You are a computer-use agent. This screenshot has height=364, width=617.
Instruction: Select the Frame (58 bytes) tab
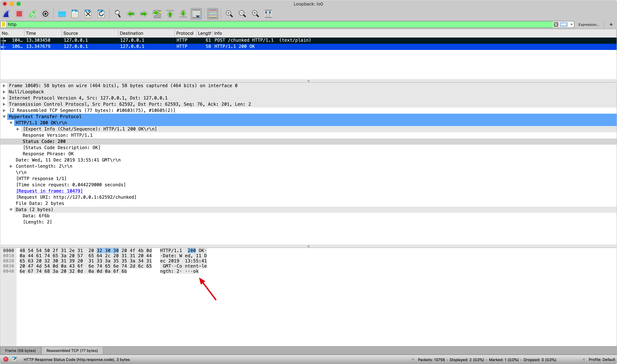[x=21, y=351]
